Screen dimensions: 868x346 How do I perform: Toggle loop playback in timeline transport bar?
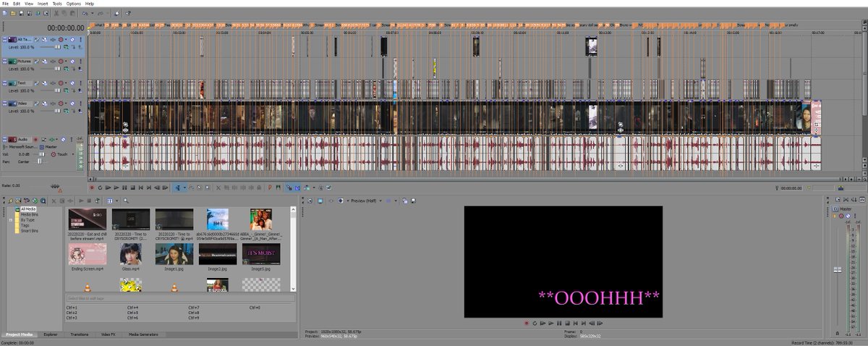pyautogui.click(x=100, y=187)
